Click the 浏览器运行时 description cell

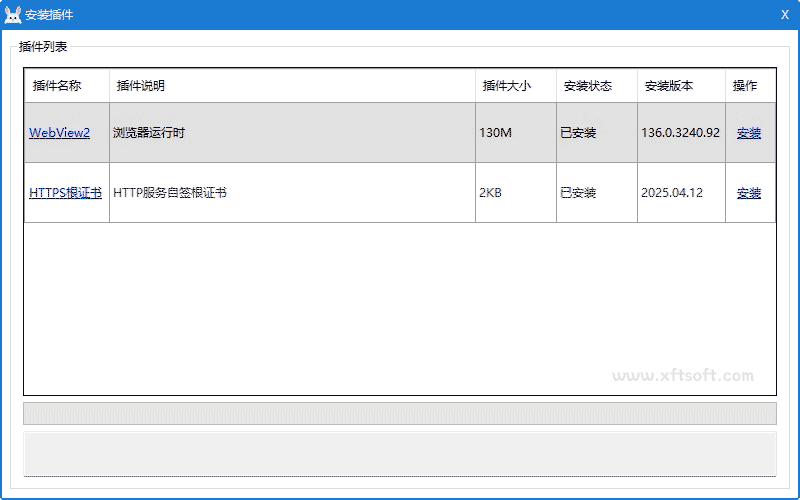point(292,133)
